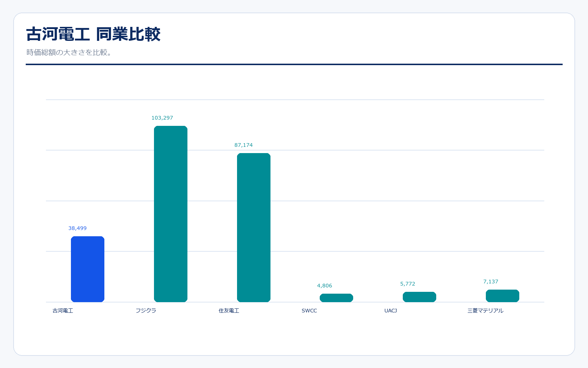
Task: Click the 住友電工 bar
Action: tap(254, 227)
